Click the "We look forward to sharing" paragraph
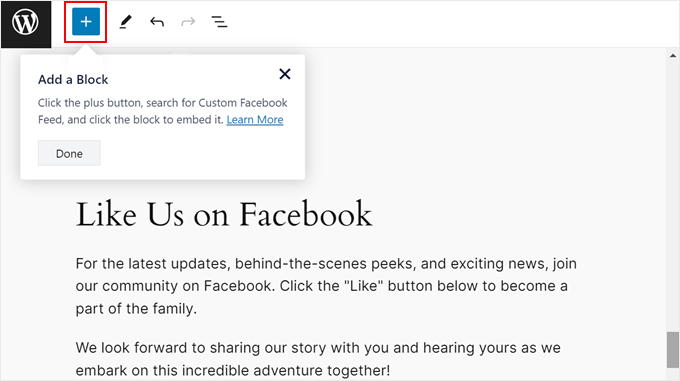 (318, 359)
